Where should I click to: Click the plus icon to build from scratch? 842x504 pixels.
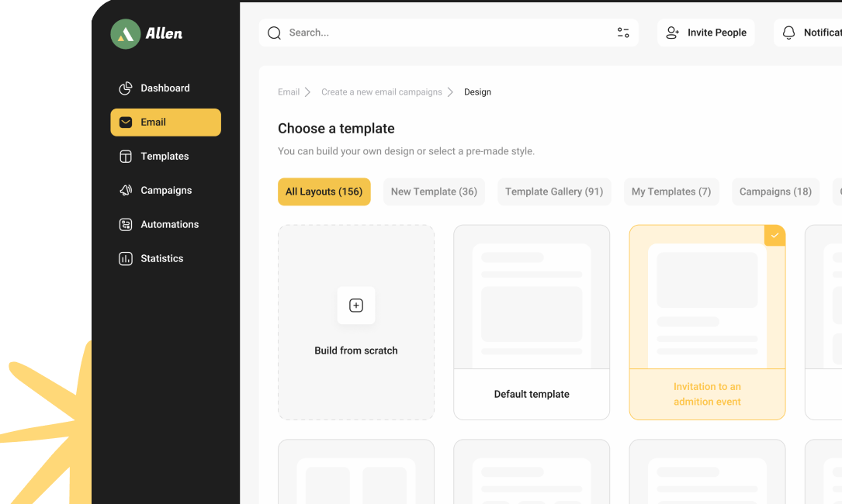(x=356, y=306)
